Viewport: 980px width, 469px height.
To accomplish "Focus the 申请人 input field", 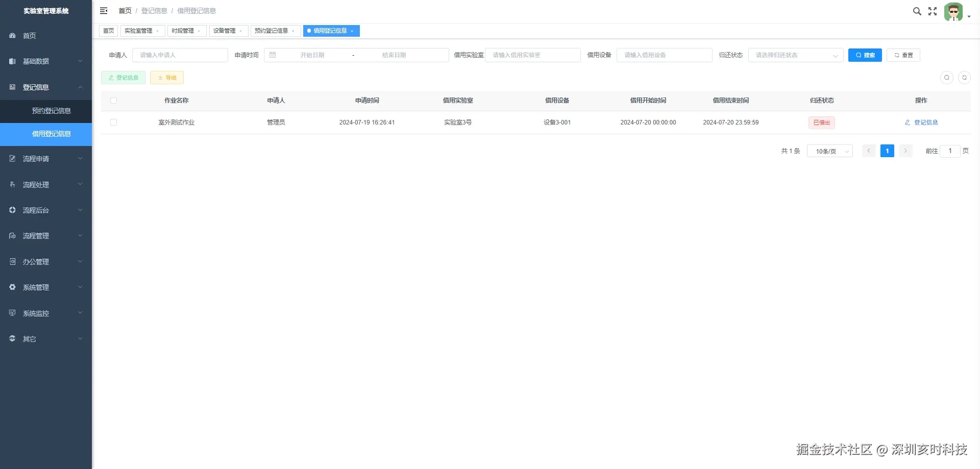I will tap(180, 55).
